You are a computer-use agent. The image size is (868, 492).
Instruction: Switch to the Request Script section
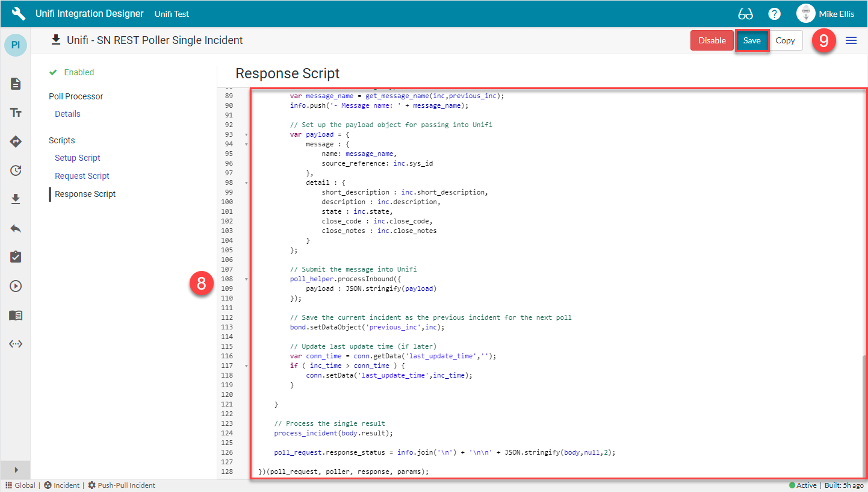point(82,176)
